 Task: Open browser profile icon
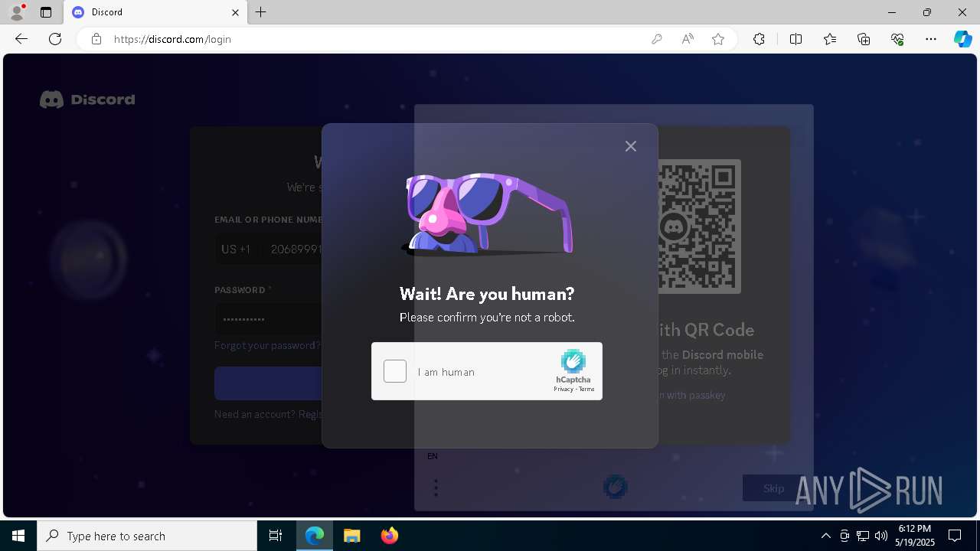tap(16, 12)
